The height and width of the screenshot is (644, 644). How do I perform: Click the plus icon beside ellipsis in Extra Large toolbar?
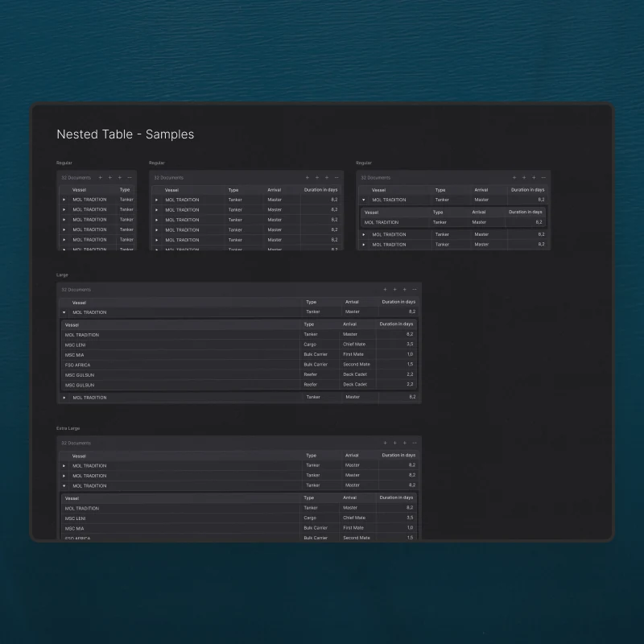click(x=405, y=443)
